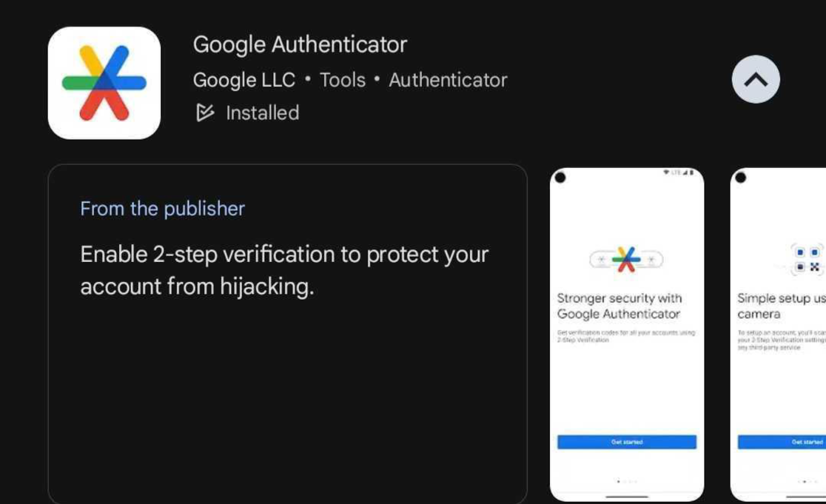Tap the QR code icon in second screenshot
This screenshot has height=504, width=826.
pyautogui.click(x=807, y=259)
